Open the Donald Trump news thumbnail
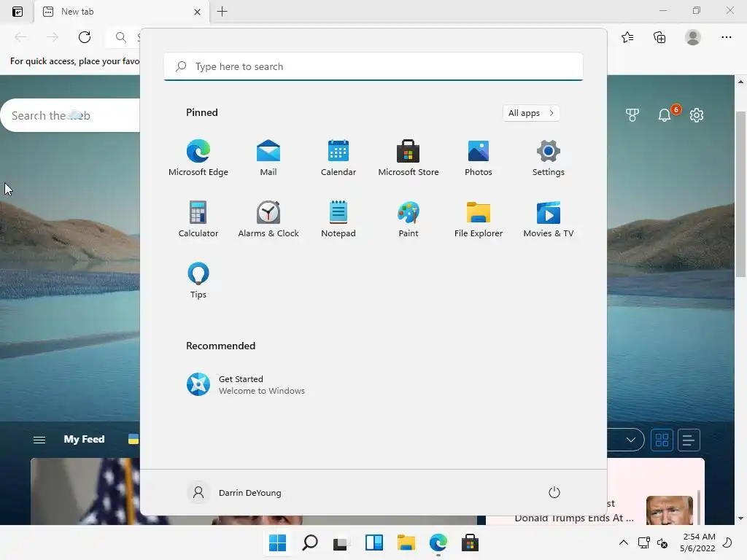This screenshot has height=560, width=747. point(670,510)
